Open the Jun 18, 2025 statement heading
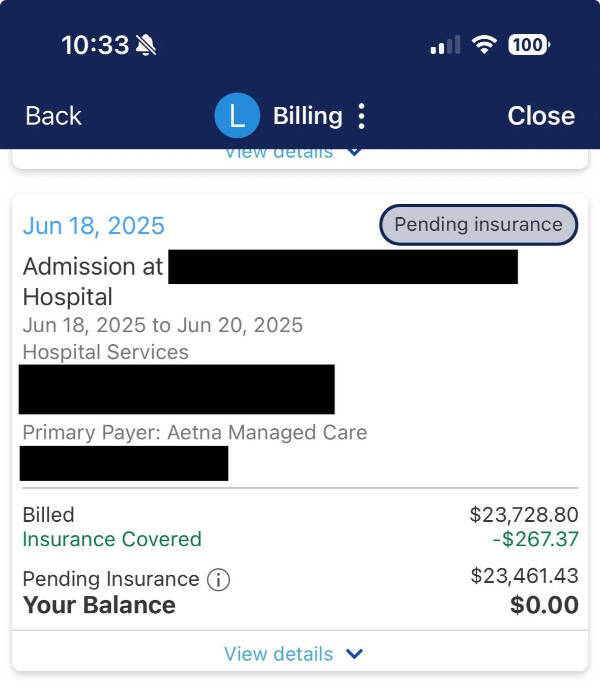 point(93,226)
